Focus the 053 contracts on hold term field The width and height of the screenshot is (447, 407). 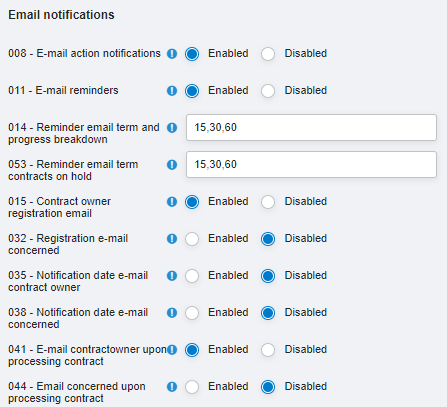pyautogui.click(x=311, y=164)
